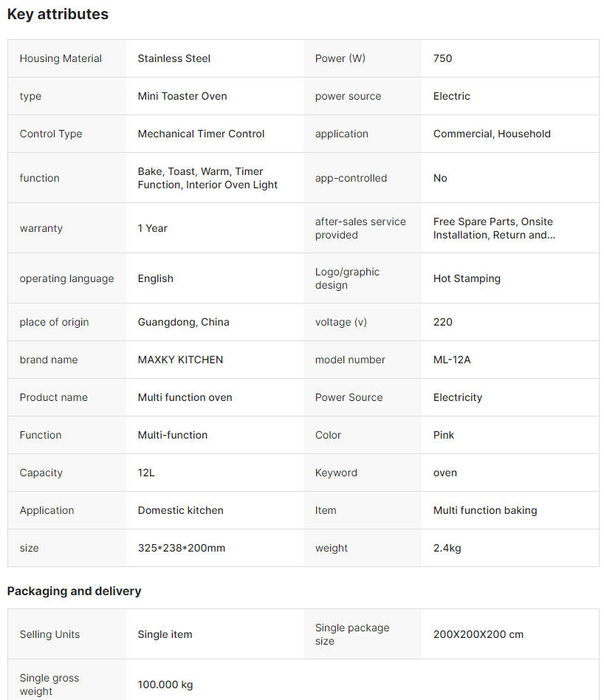Click the size value '325*238*200mm'
Viewport: 604px width, 700px height.
tap(182, 548)
